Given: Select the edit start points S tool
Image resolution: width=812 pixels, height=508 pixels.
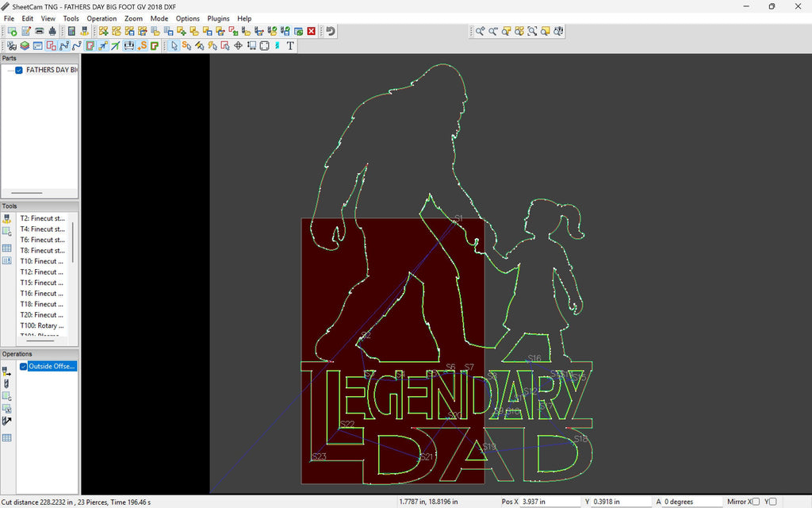Looking at the screenshot, I should [x=186, y=45].
